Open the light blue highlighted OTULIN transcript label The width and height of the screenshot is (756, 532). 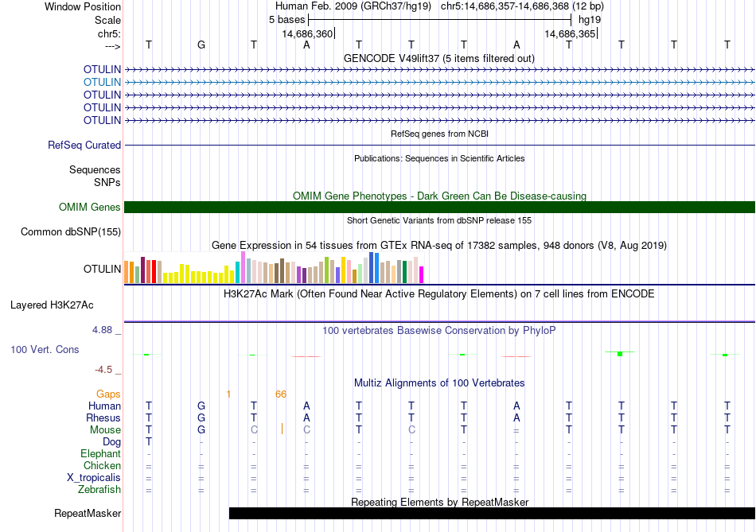(x=102, y=82)
